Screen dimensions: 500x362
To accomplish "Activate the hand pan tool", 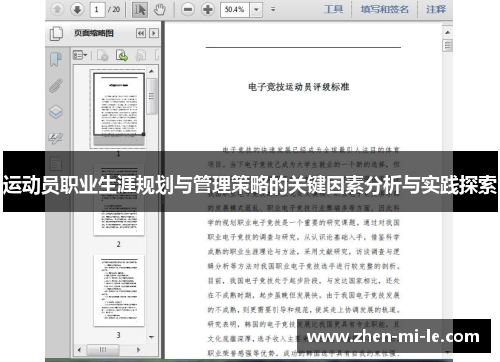I will pyautogui.click(x=160, y=9).
